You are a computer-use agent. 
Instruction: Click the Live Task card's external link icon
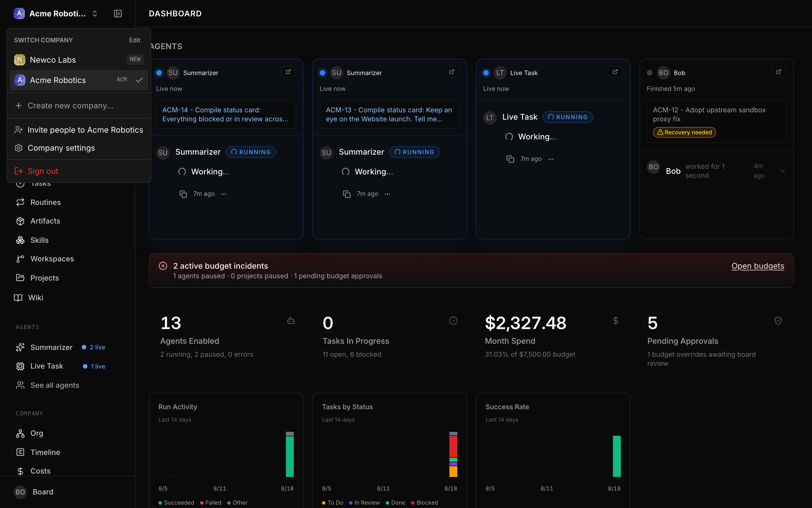click(615, 72)
